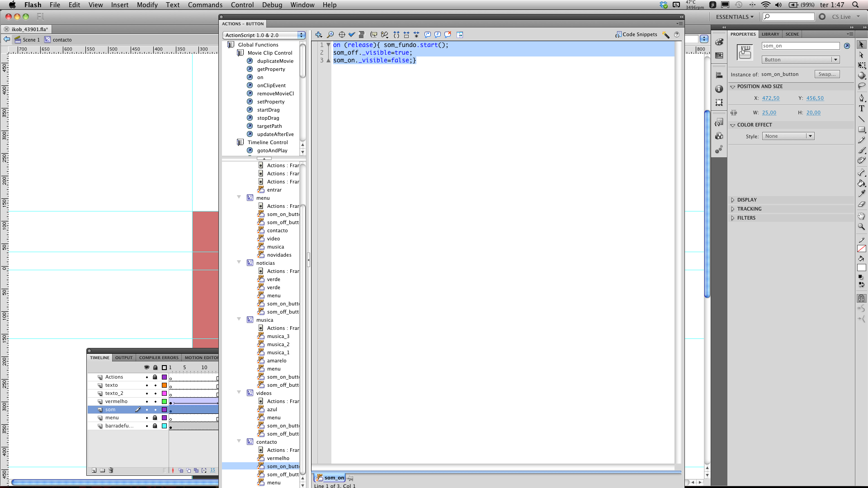Open the ActionScript 1.0 & 2.0 version dropdown
The height and width of the screenshot is (488, 868).
tap(264, 35)
